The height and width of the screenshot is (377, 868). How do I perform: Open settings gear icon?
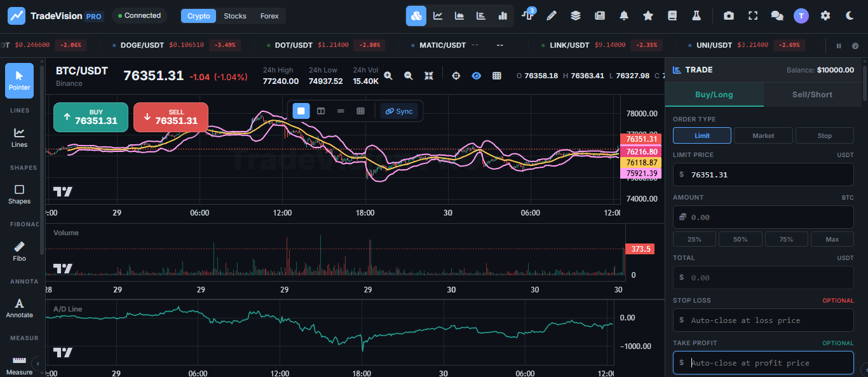tap(825, 16)
